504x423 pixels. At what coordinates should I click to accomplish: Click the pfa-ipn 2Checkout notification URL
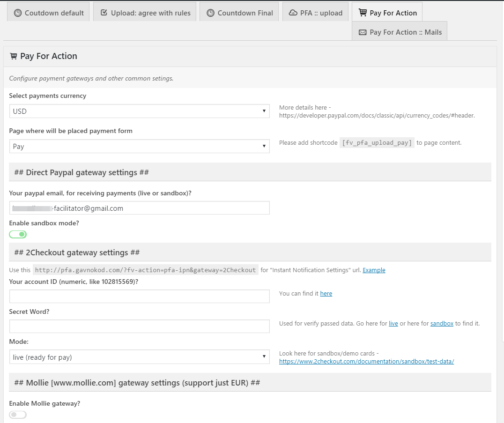[x=145, y=270]
